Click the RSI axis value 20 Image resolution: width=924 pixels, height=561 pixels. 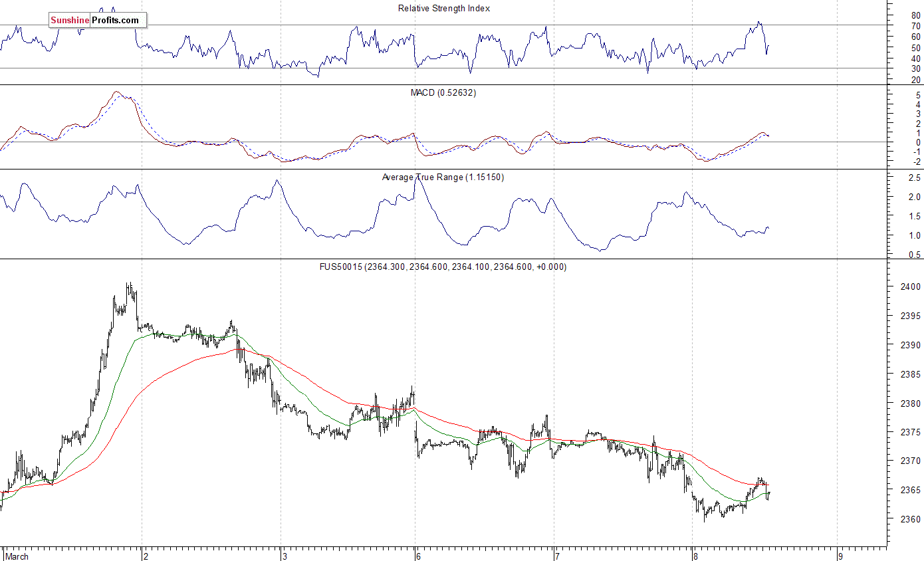[916, 80]
